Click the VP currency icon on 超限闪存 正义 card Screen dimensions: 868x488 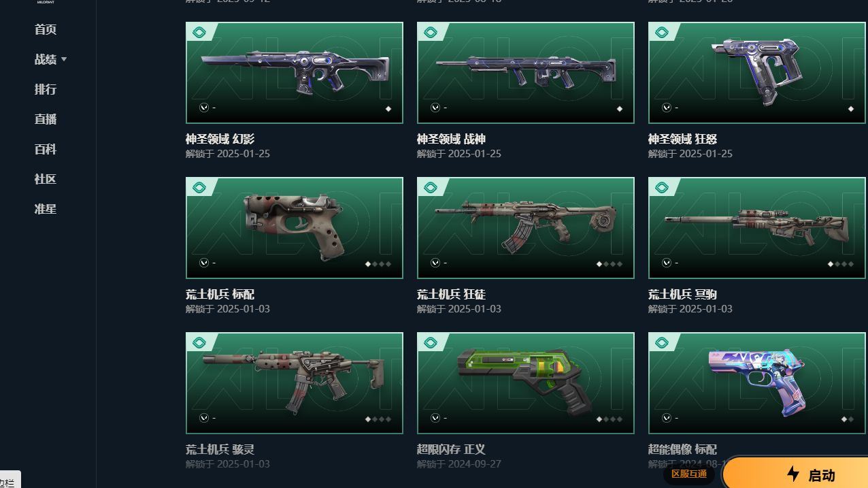(435, 418)
